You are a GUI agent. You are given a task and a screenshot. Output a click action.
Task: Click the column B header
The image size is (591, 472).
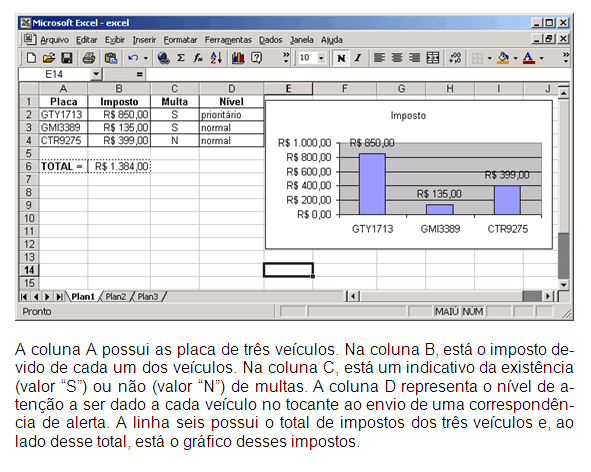[119, 89]
